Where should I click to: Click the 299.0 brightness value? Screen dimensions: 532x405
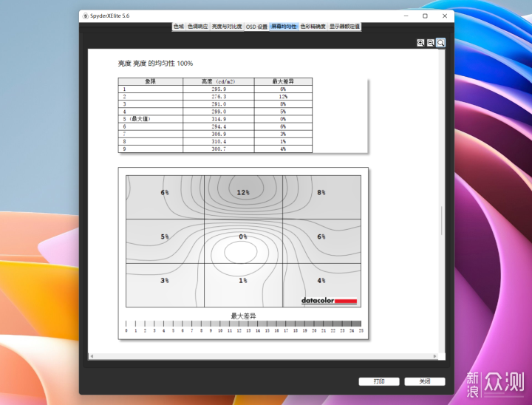219,112
